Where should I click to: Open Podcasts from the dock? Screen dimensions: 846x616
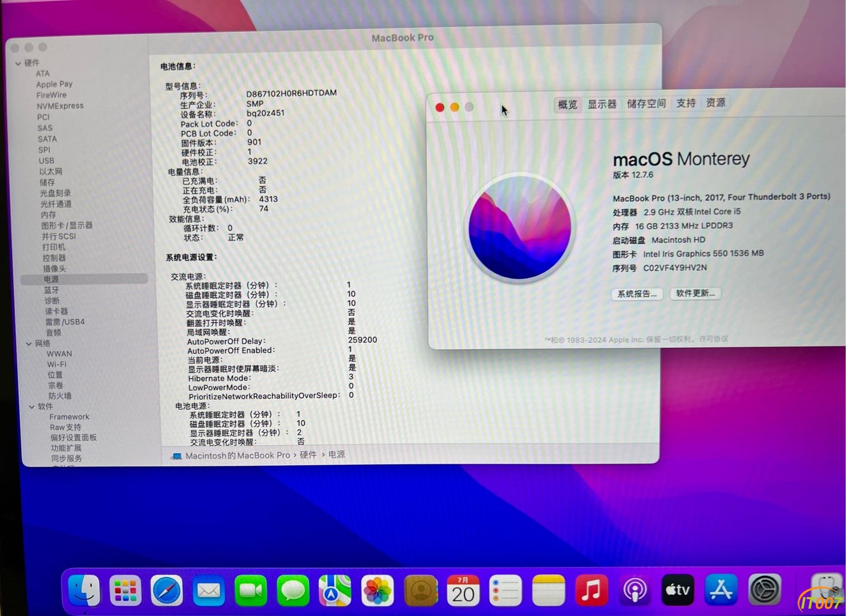(x=634, y=590)
